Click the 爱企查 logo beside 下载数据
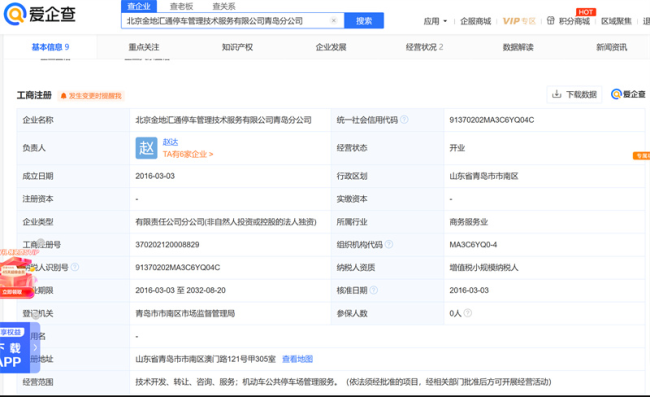The width and height of the screenshot is (650, 397). pyautogui.click(x=628, y=94)
